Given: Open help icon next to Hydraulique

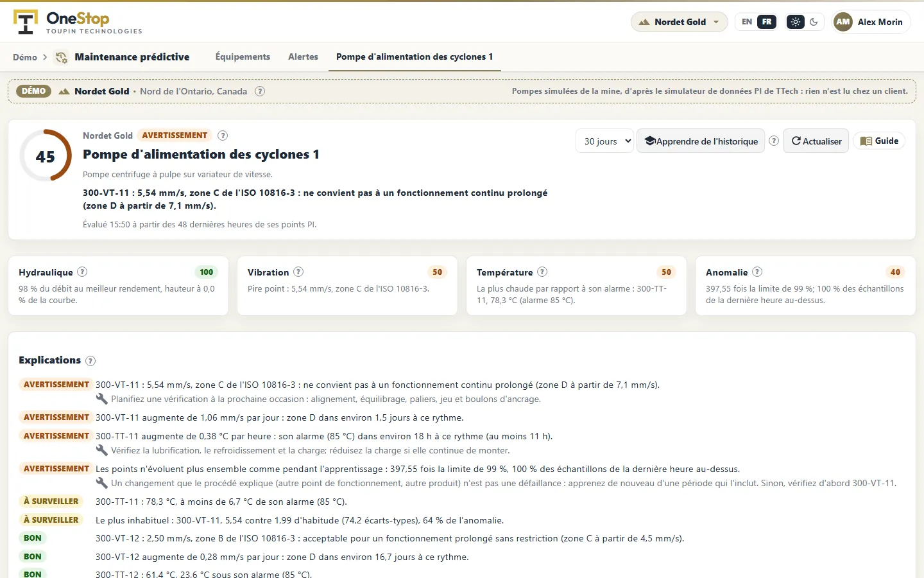Looking at the screenshot, I should (x=82, y=272).
